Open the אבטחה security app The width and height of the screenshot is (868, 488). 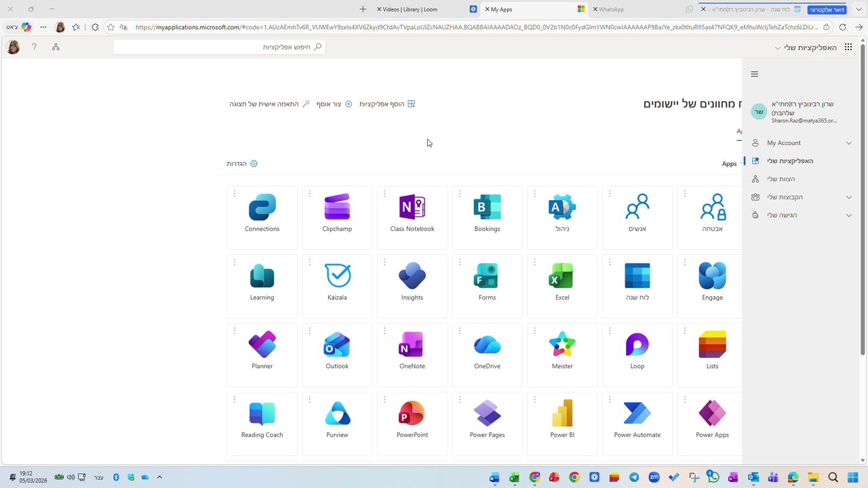pyautogui.click(x=709, y=218)
